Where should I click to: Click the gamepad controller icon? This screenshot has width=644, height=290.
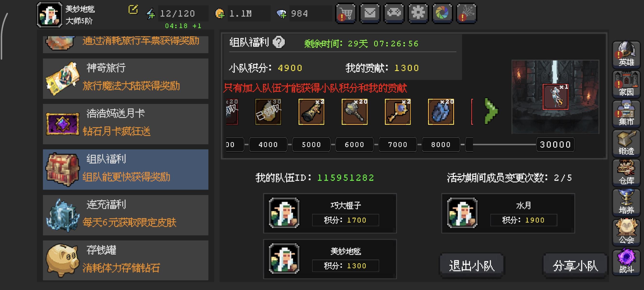394,13
